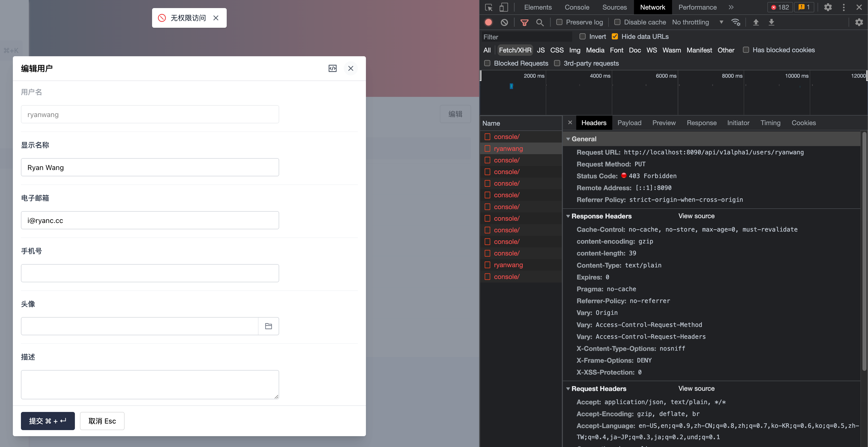Click the 编辑 button behind dialog

(x=455, y=114)
